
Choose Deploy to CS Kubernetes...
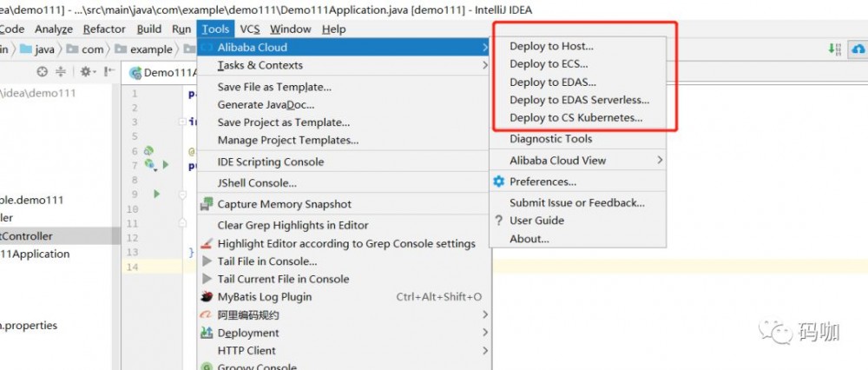click(576, 118)
